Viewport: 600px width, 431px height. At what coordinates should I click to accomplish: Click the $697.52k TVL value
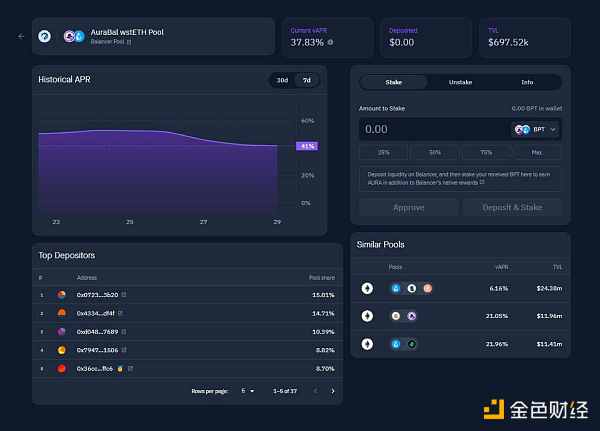point(508,42)
